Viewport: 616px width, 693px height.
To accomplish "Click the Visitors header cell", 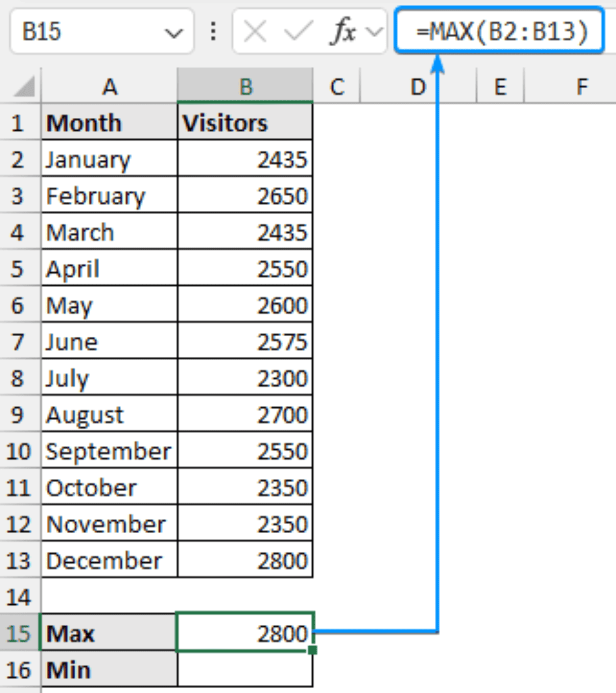I will coord(244,123).
